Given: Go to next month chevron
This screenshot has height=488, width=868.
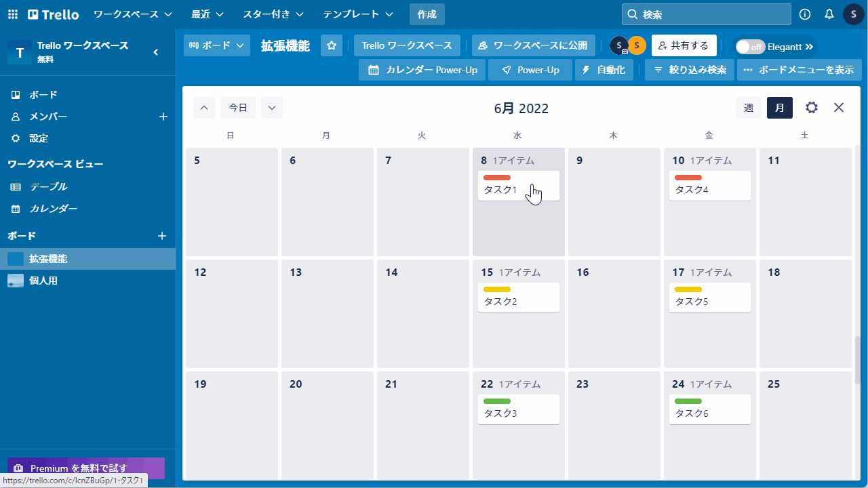Looking at the screenshot, I should click(x=272, y=108).
